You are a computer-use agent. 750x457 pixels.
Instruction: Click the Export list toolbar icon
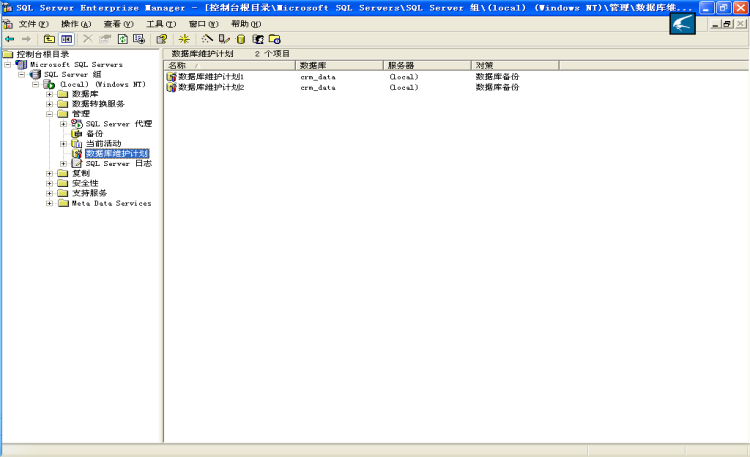point(139,39)
